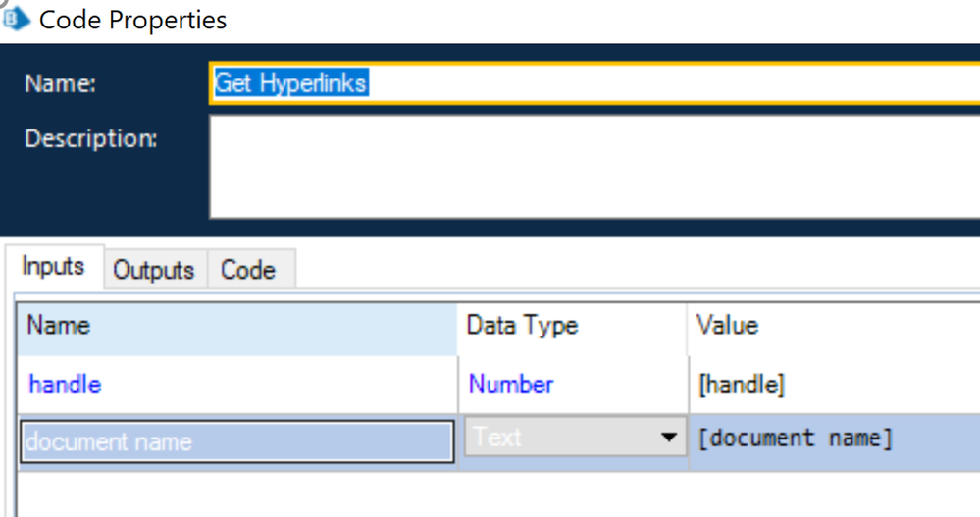Click the Name label in the header
This screenshot has width=980, height=517.
[60, 84]
